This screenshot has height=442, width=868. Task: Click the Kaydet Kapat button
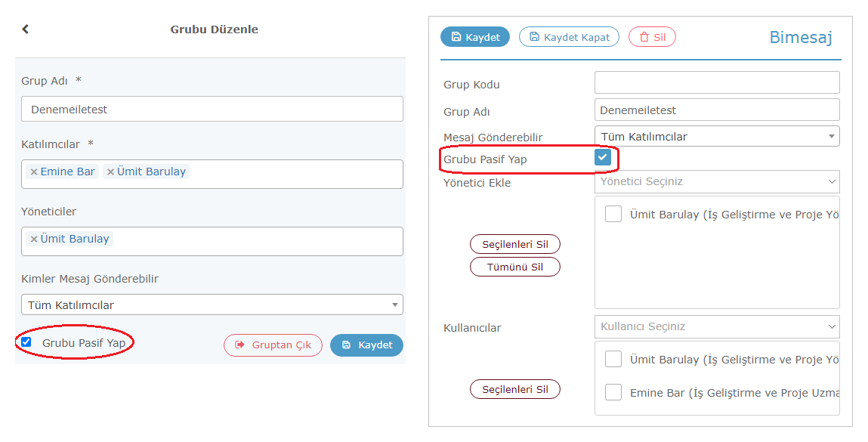(569, 37)
